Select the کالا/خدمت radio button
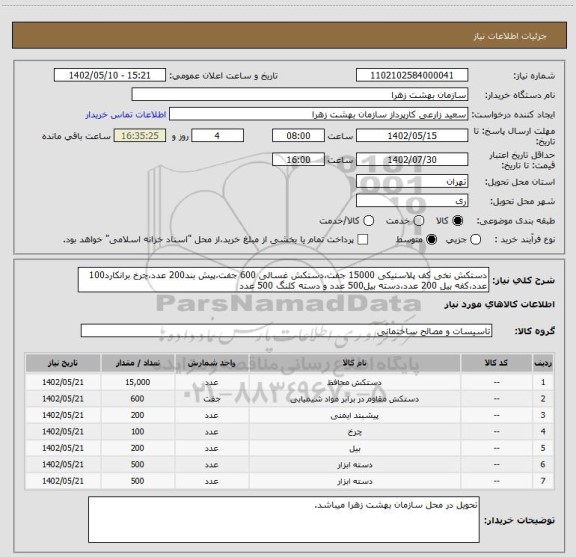The width and height of the screenshot is (576, 557). coord(368,220)
